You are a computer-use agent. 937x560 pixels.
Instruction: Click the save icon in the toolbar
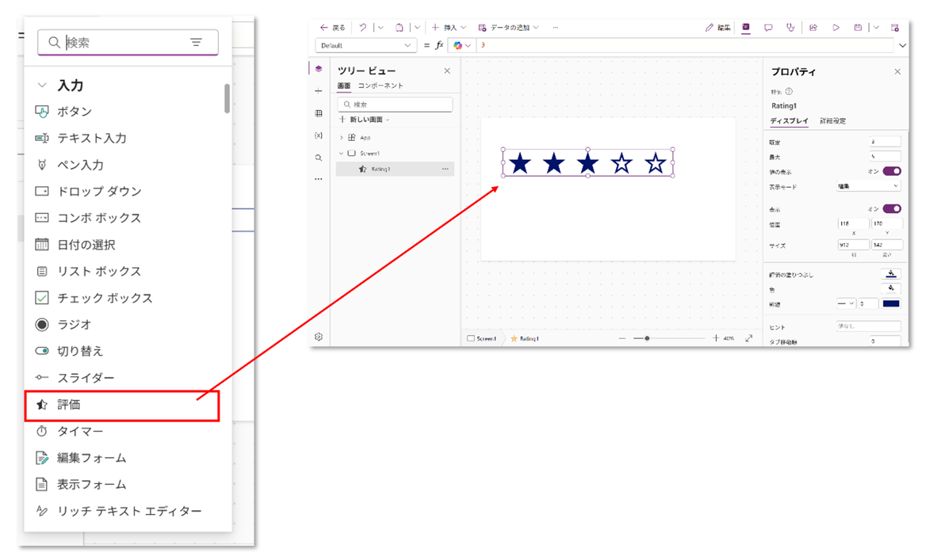click(x=858, y=28)
